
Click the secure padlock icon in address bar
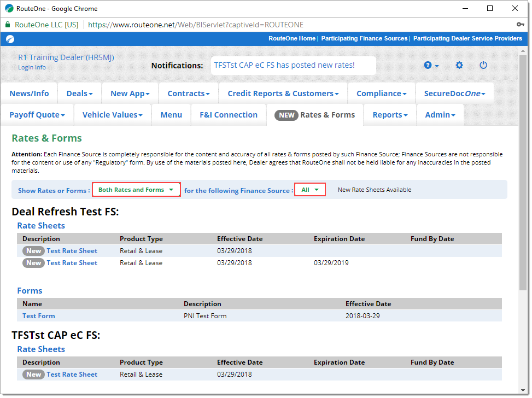coord(8,25)
